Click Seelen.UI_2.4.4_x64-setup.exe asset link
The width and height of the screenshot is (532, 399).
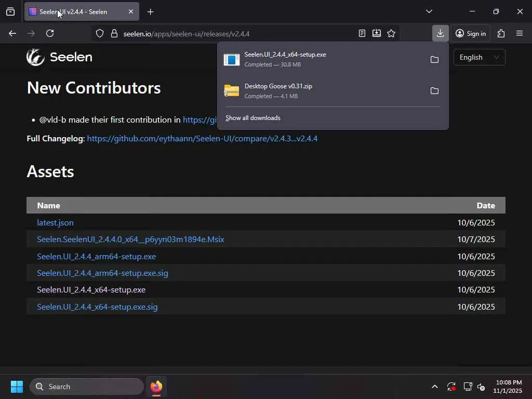click(x=91, y=290)
